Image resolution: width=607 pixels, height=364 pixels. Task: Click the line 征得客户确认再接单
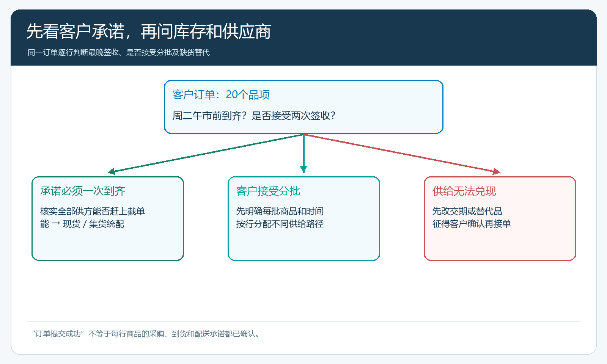click(472, 224)
